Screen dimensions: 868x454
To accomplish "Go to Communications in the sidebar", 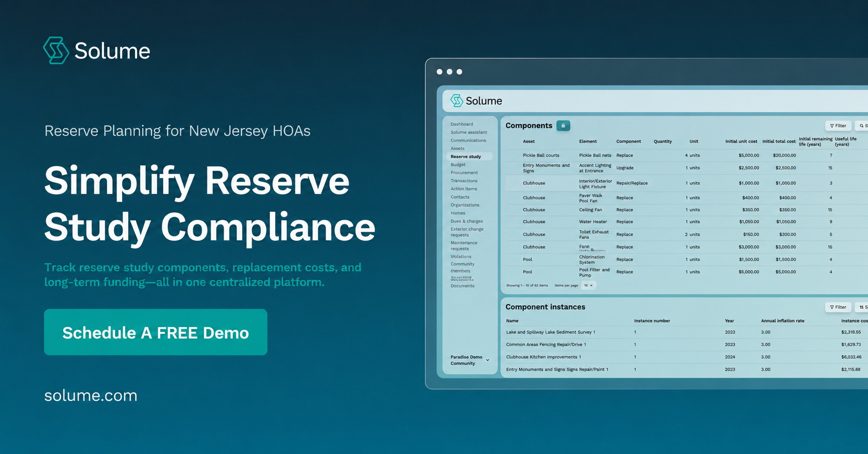I will point(468,140).
